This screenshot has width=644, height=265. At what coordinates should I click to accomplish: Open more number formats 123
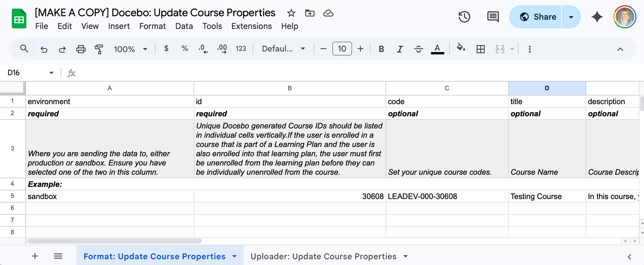click(241, 49)
